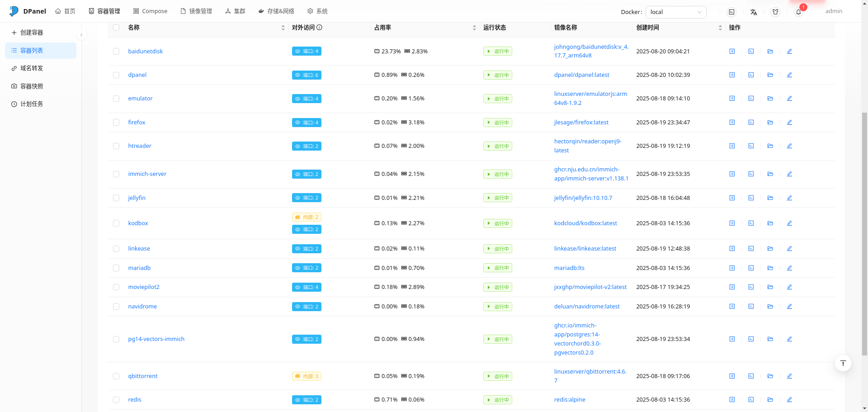Select 计划任务 in the sidebar
Image resolution: width=868 pixels, height=412 pixels.
41,104
